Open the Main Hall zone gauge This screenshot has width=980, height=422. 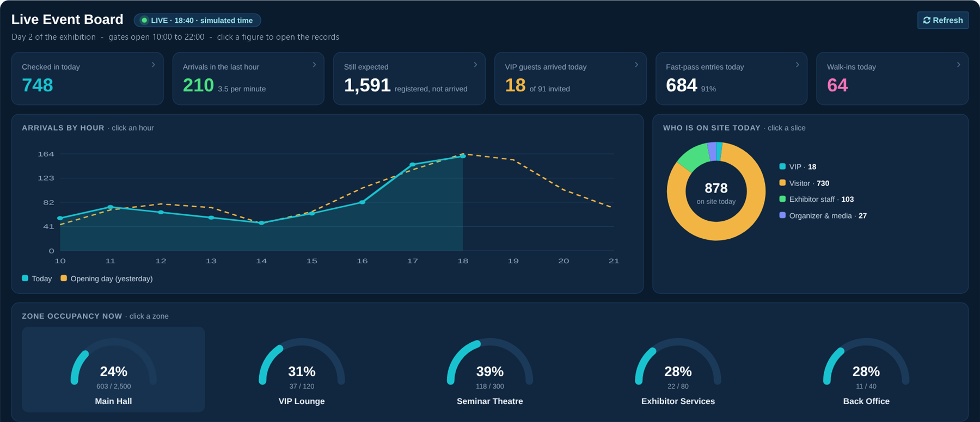(x=113, y=369)
